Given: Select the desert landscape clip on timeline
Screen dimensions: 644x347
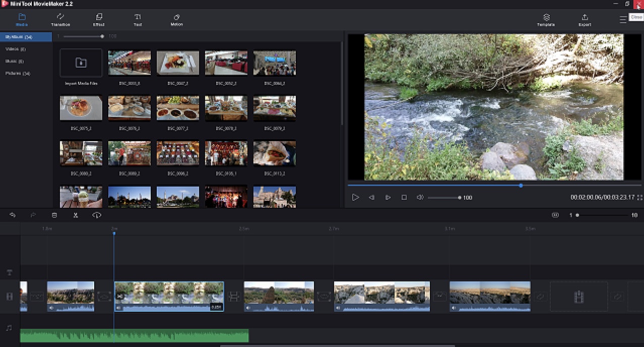Looking at the screenshot, I should (490, 296).
